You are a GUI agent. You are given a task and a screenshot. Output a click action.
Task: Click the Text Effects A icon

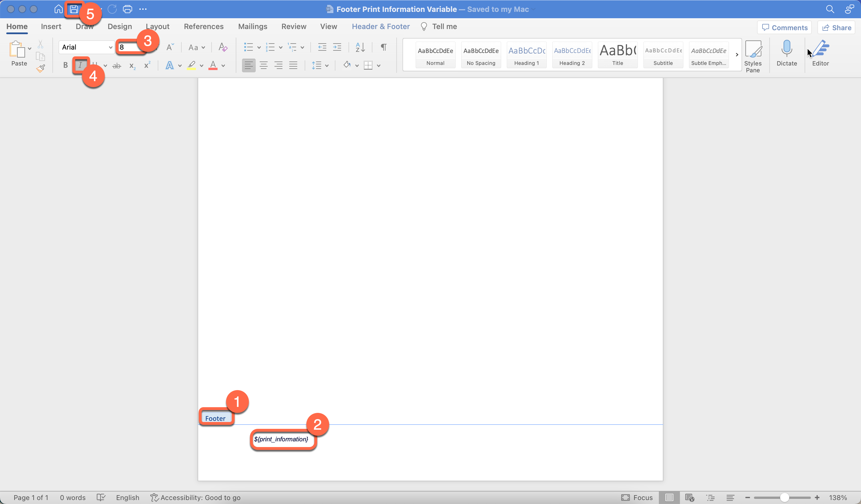(x=169, y=65)
